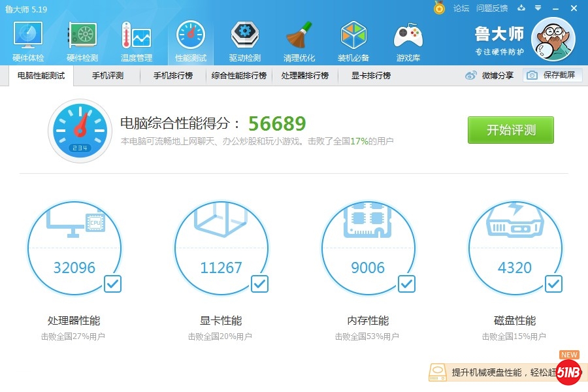The width and height of the screenshot is (588, 392).
Task: Open 装机必备 software box icon
Action: coord(353,41)
